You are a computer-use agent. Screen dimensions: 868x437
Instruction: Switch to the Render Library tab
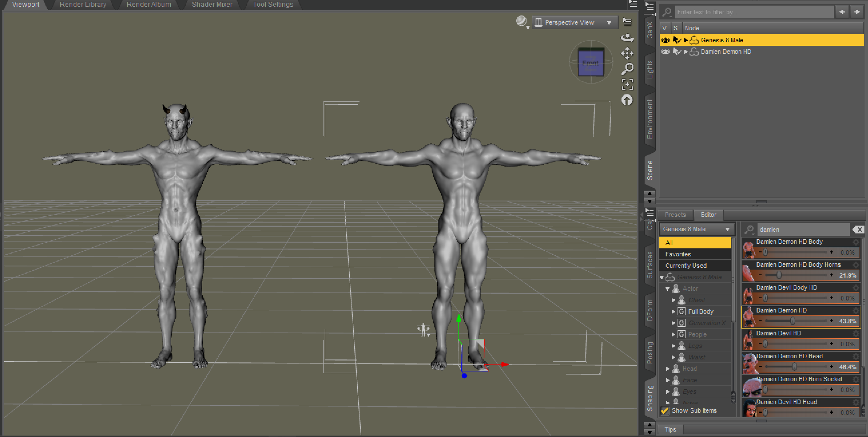(83, 4)
